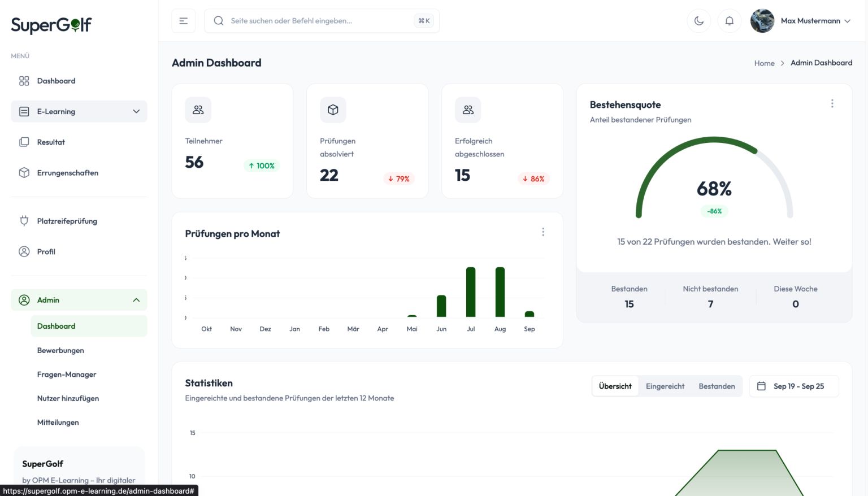Screen dimensions: 868x496
Task: Click the Erfolgreich abgeschlossen people icon
Action: pyautogui.click(x=468, y=110)
